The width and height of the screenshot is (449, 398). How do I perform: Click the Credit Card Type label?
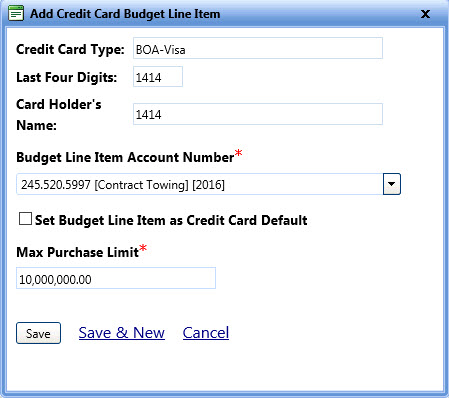[x=70, y=49]
